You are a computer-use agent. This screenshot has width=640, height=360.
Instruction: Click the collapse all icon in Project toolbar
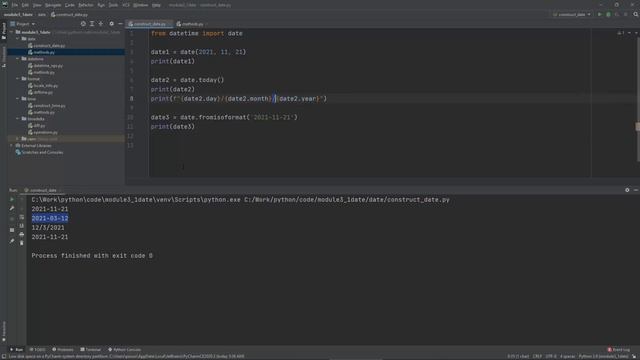(x=101, y=24)
